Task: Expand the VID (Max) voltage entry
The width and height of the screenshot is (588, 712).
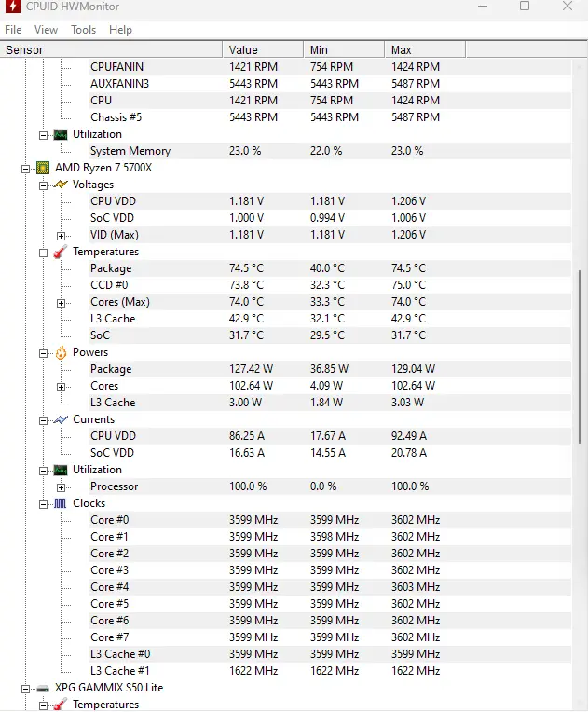Action: (x=61, y=236)
